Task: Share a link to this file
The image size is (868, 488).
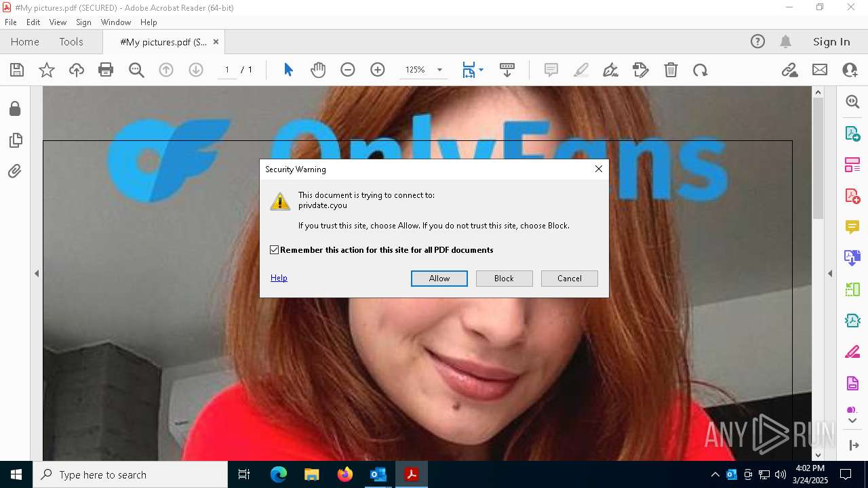Action: click(x=789, y=70)
